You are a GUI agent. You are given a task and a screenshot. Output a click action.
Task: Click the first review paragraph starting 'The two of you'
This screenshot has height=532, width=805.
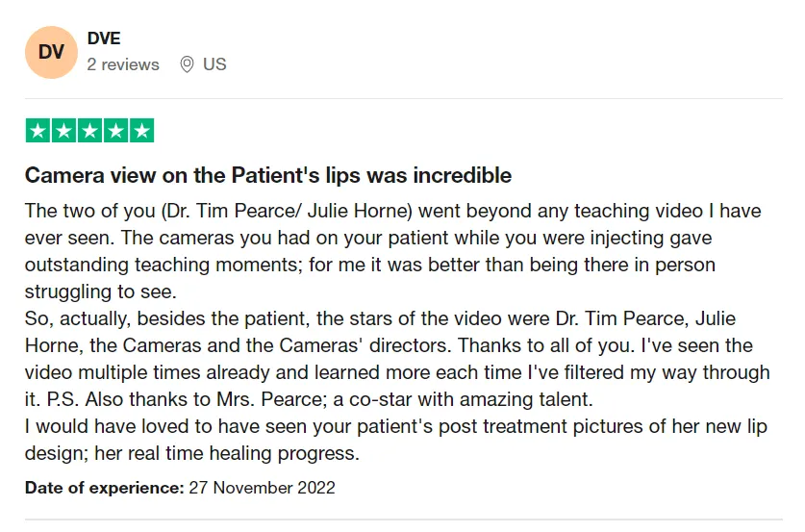click(x=392, y=251)
